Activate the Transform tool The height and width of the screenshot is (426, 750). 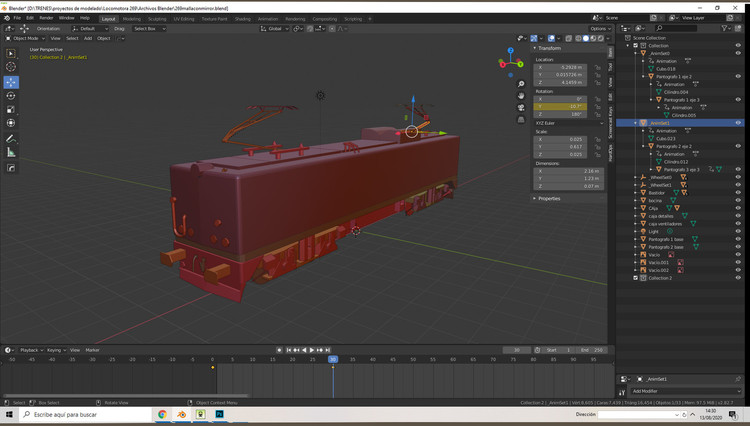click(x=11, y=123)
